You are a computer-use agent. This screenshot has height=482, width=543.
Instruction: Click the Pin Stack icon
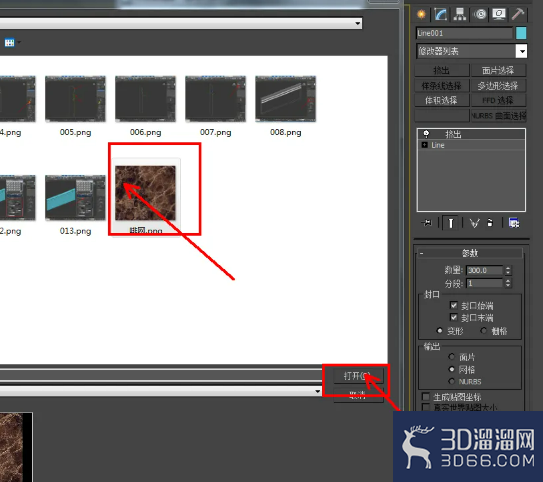[427, 223]
